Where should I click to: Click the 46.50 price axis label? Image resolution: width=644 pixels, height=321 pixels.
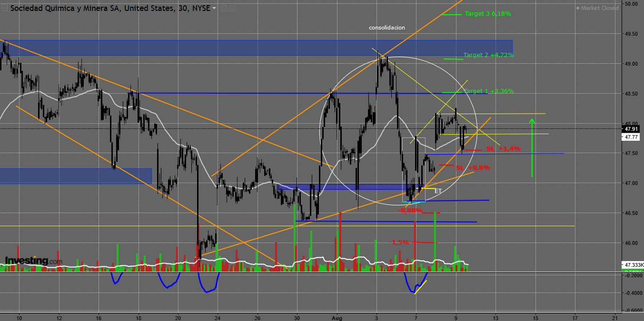coord(632,213)
